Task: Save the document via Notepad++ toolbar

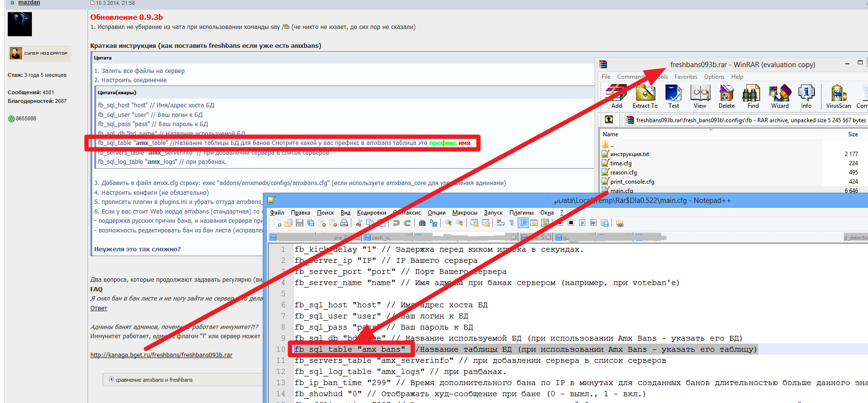Action: point(300,223)
